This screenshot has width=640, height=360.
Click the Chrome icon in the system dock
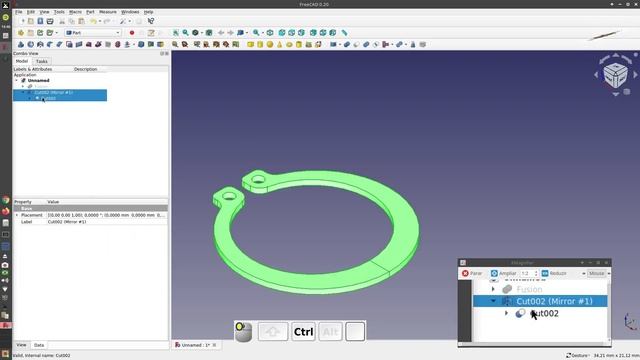5,200
